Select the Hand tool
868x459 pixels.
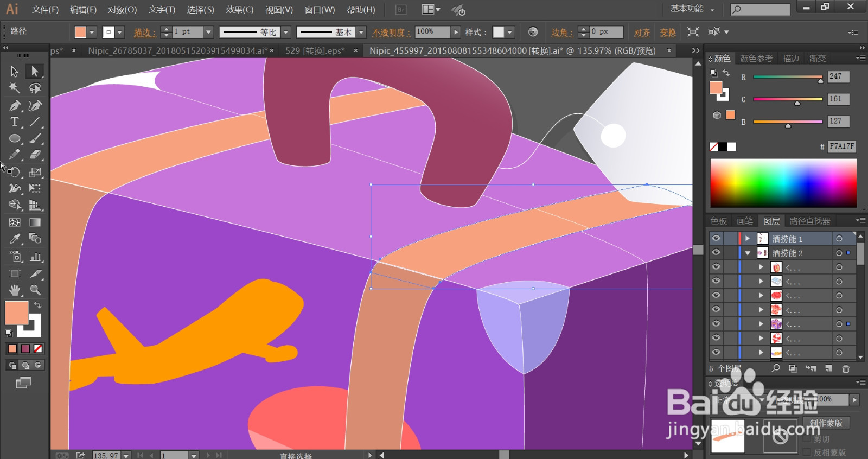coord(15,290)
